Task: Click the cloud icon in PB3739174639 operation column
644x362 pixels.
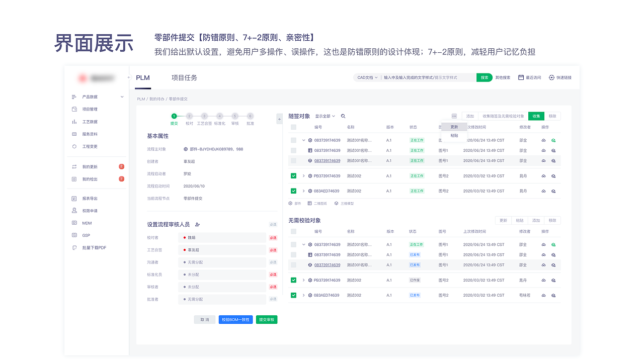Action: (x=542, y=176)
